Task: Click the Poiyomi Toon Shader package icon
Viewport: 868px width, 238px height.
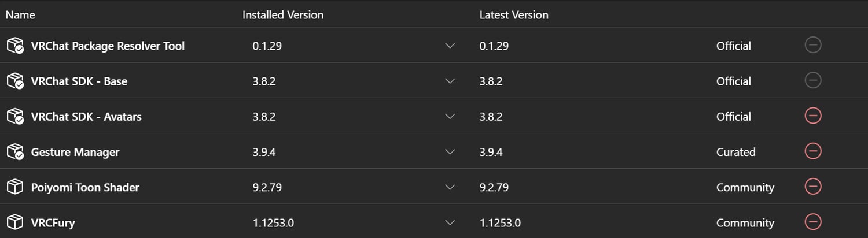Action: point(15,187)
